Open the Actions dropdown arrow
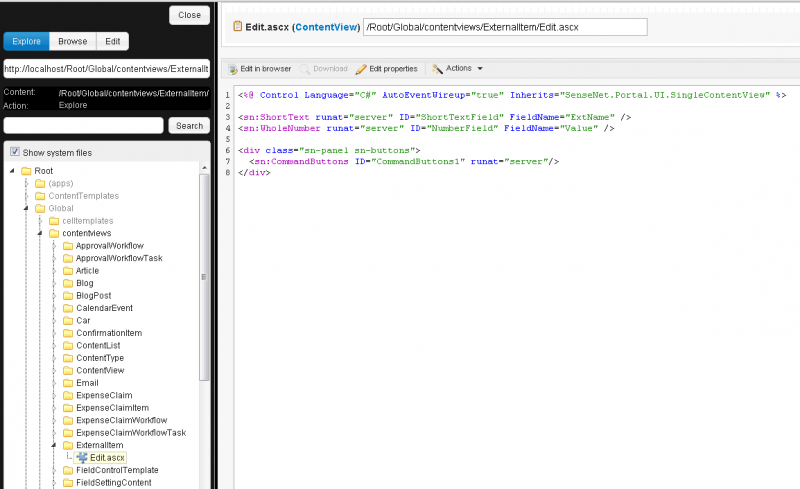 (x=480, y=68)
